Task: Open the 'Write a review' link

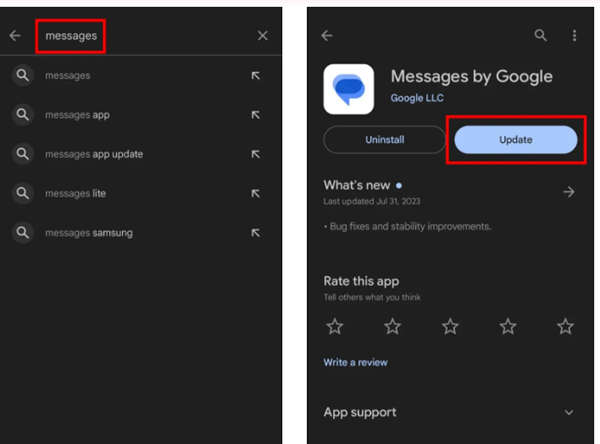Action: coord(355,362)
